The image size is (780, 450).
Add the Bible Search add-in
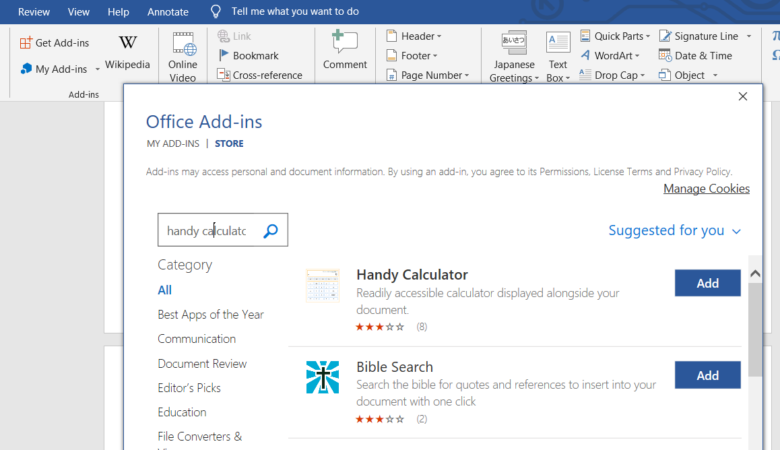[707, 375]
